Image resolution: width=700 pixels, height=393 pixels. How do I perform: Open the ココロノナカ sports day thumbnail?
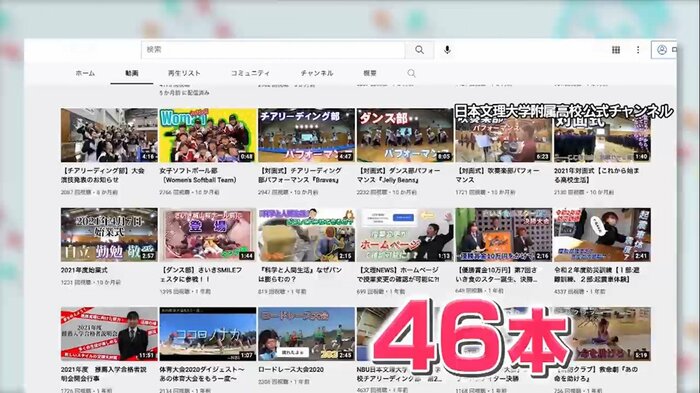tap(208, 334)
